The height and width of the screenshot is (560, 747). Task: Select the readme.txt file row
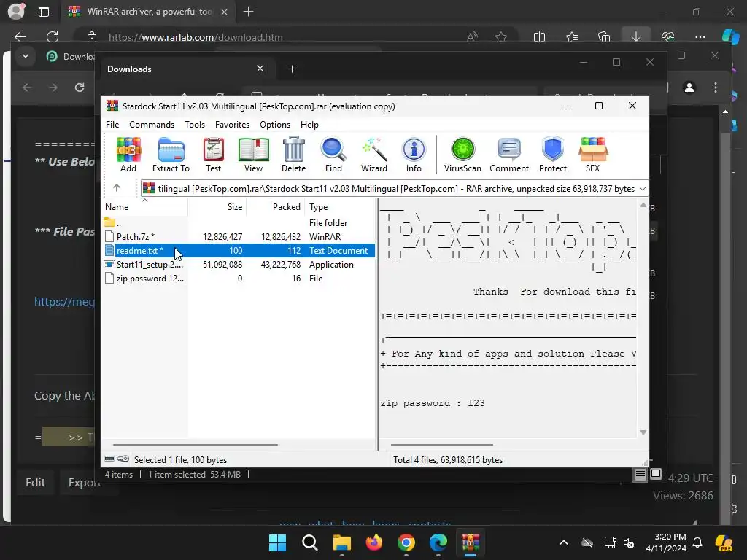[x=239, y=251]
